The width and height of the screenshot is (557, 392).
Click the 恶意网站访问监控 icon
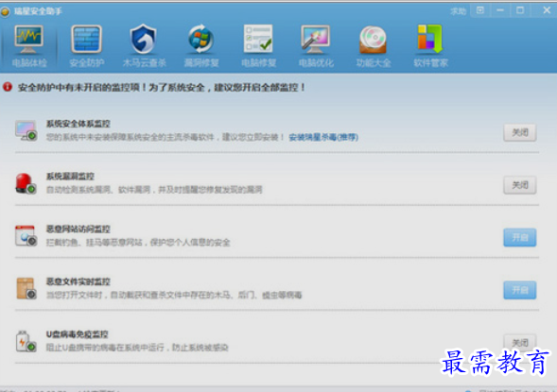[26, 235]
